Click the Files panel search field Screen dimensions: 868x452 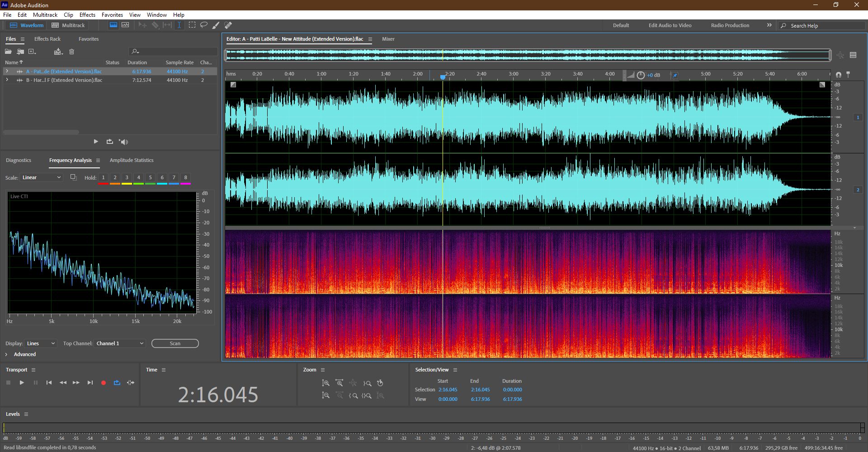coord(173,52)
